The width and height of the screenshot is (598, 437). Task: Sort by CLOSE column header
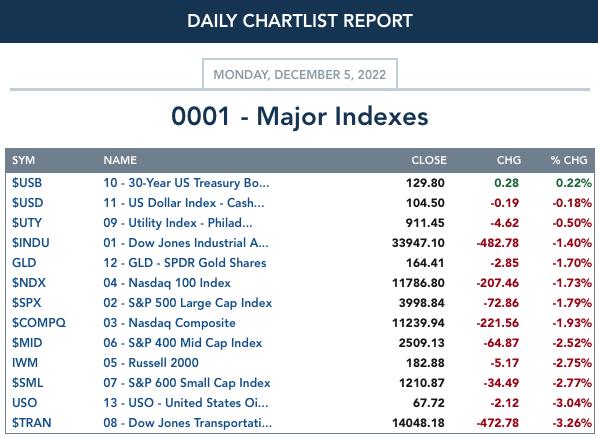click(429, 160)
